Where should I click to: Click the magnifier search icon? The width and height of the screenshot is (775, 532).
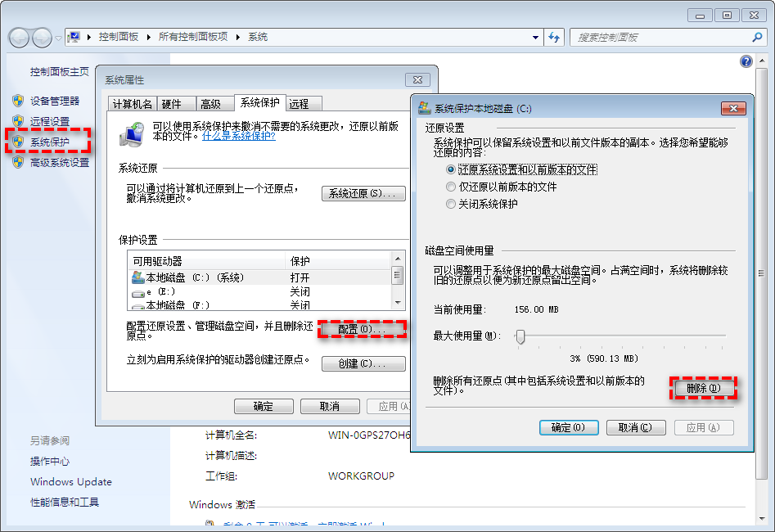pyautogui.click(x=757, y=38)
